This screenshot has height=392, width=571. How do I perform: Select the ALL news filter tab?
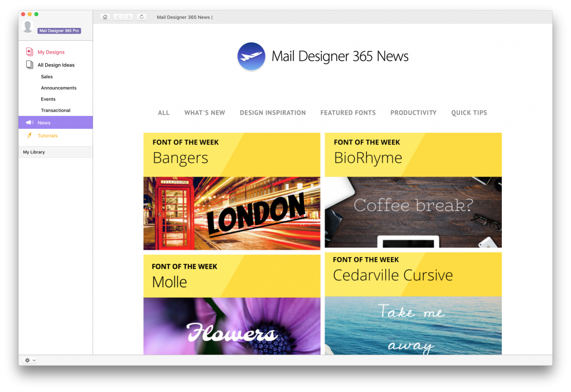pyautogui.click(x=163, y=113)
